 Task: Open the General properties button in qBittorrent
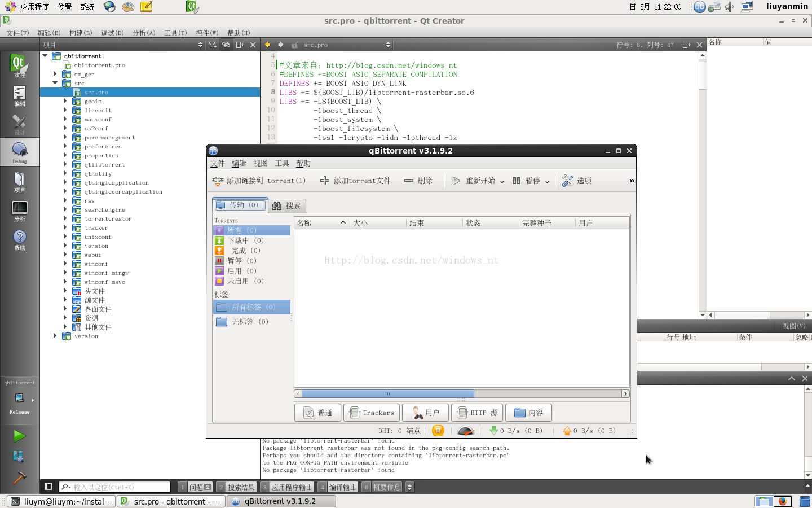317,413
